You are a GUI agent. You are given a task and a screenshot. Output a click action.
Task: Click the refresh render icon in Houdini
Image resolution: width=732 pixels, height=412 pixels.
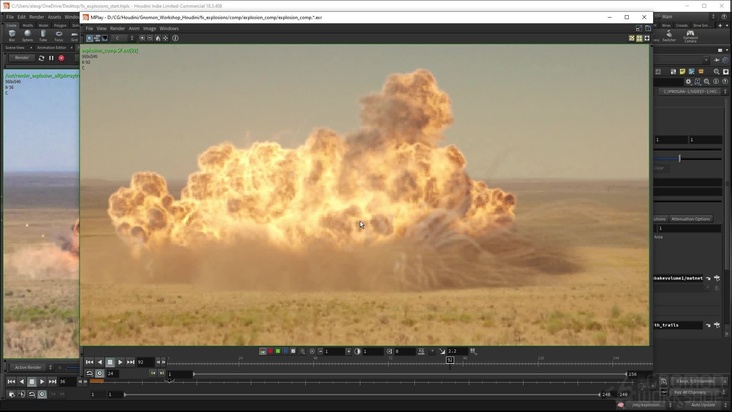click(42, 58)
